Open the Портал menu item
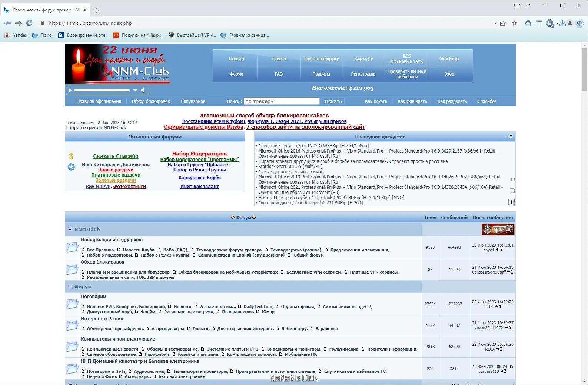 236,58
